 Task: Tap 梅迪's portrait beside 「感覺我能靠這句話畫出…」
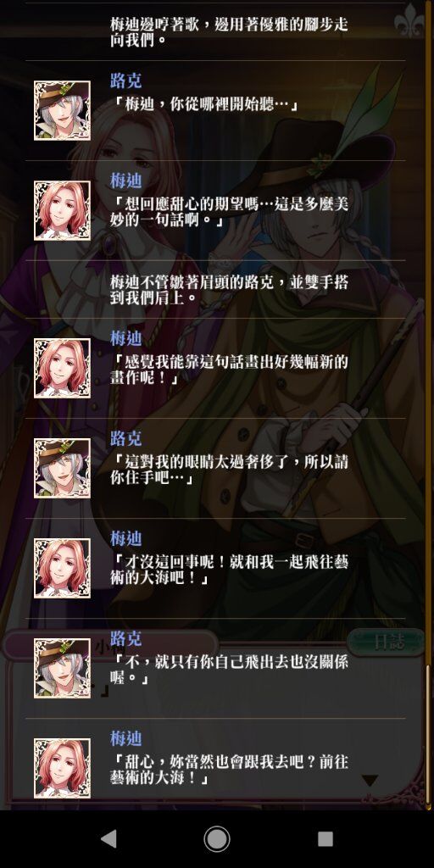coord(62,368)
